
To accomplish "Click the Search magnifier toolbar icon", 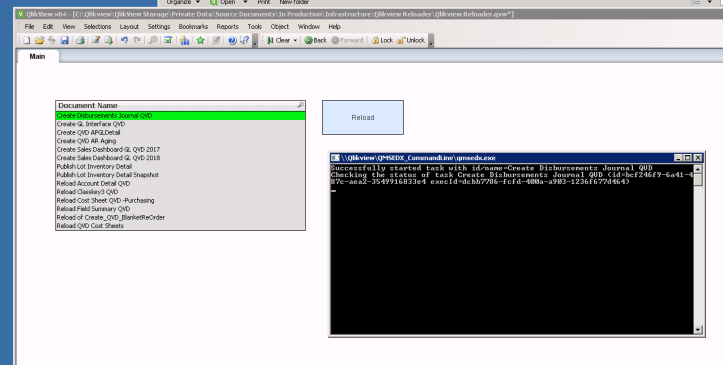I will (x=153, y=41).
